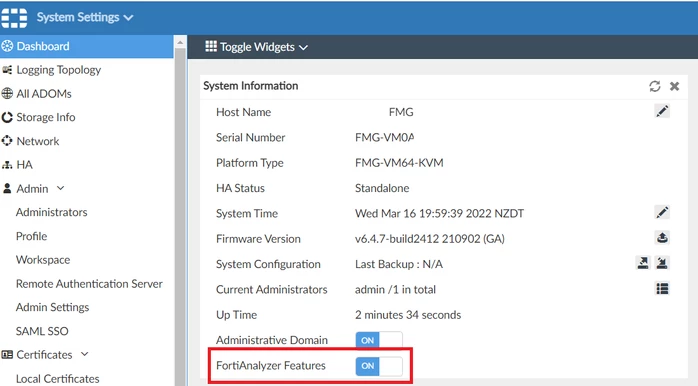
Task: Click the Storage Info pie icon
Action: (x=7, y=117)
